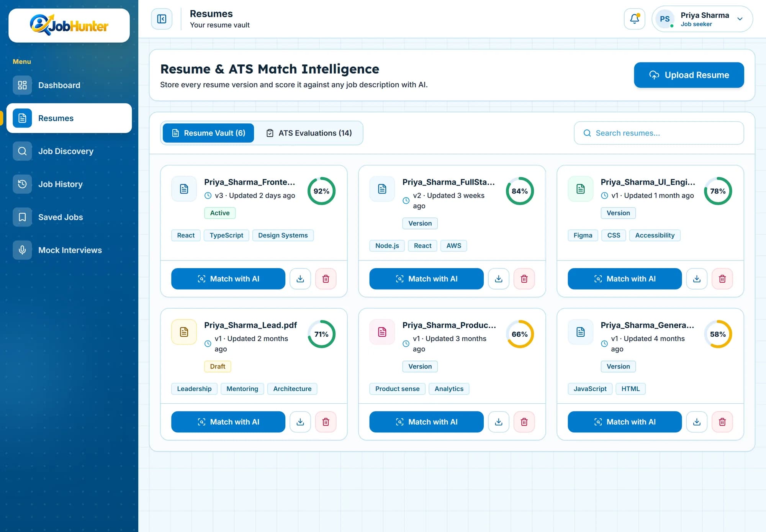Download the Priya_Sharma_Produc... resume
Screen dimensions: 766x532
pos(499,422)
